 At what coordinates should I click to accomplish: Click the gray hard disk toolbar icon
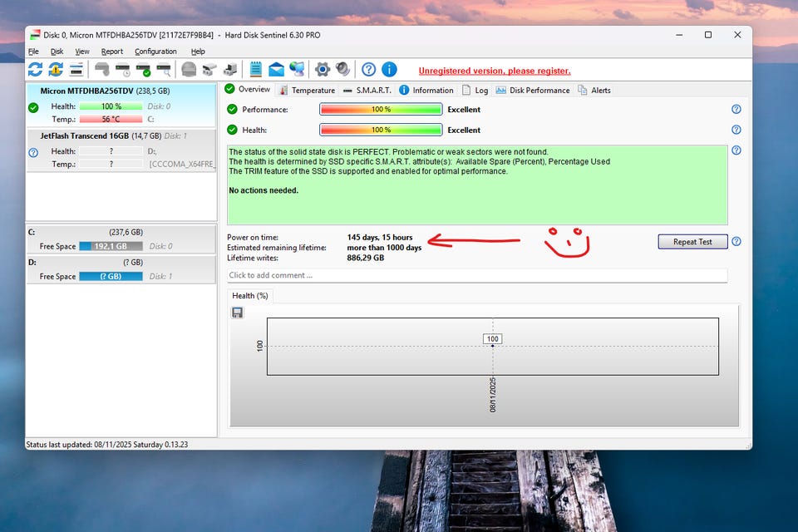(x=102, y=69)
